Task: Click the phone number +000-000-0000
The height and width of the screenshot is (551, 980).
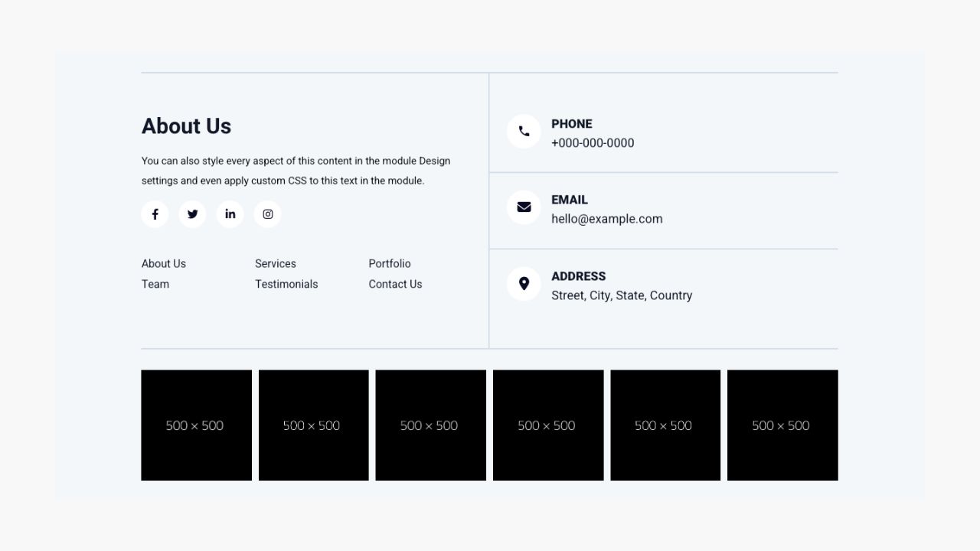Action: (593, 143)
